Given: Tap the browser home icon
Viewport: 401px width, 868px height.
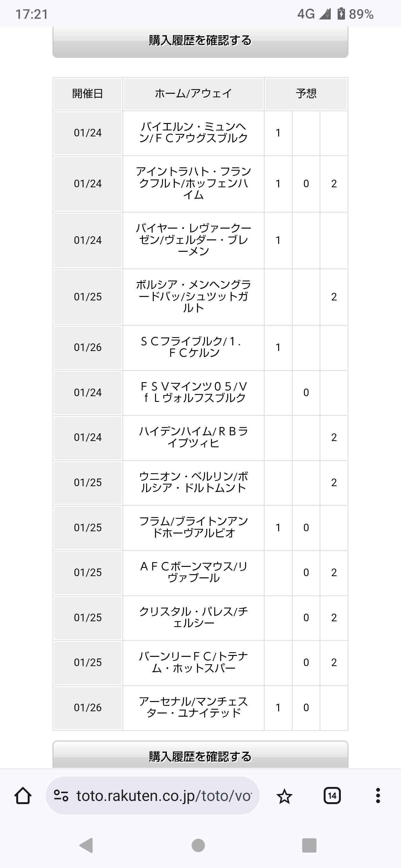Looking at the screenshot, I should (23, 796).
